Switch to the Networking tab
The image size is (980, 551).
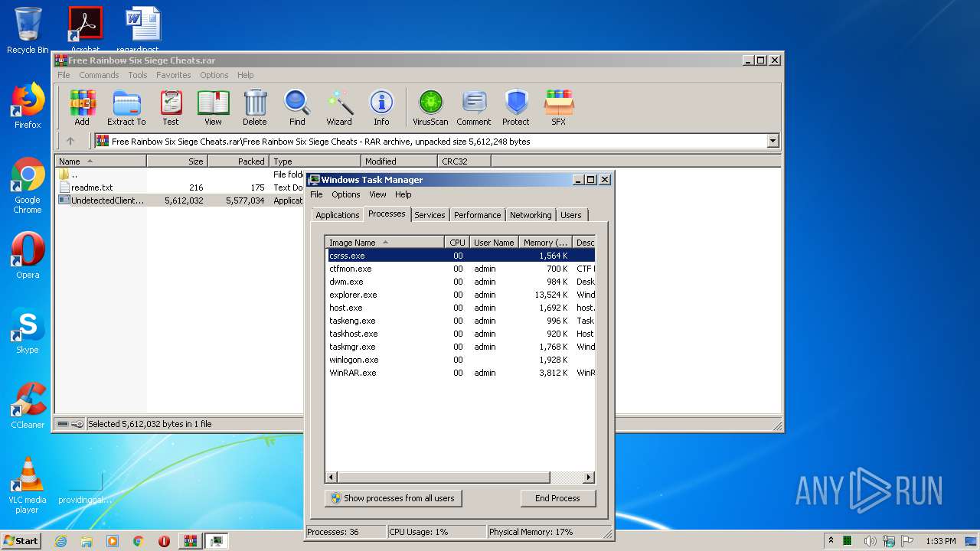pyautogui.click(x=531, y=215)
